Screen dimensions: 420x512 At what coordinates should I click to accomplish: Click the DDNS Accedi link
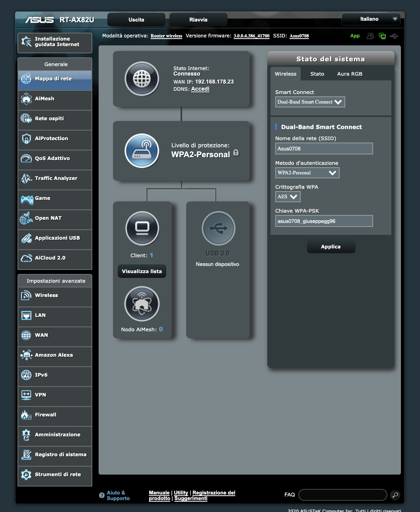point(200,89)
